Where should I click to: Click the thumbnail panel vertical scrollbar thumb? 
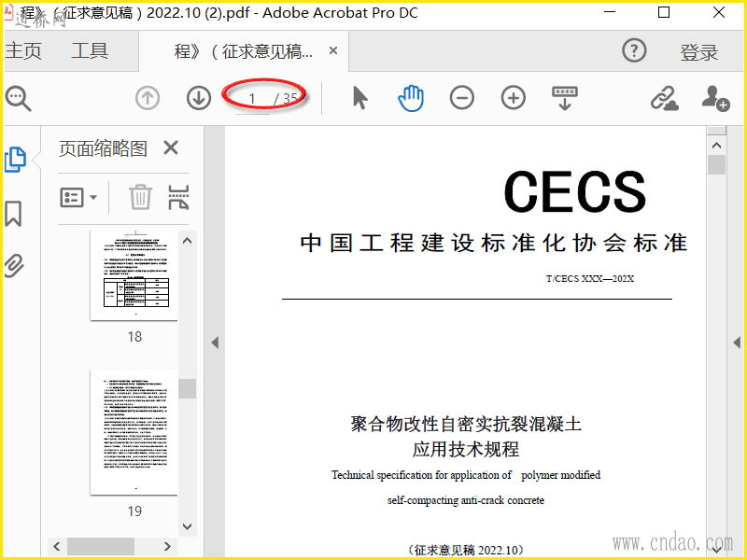click(188, 388)
